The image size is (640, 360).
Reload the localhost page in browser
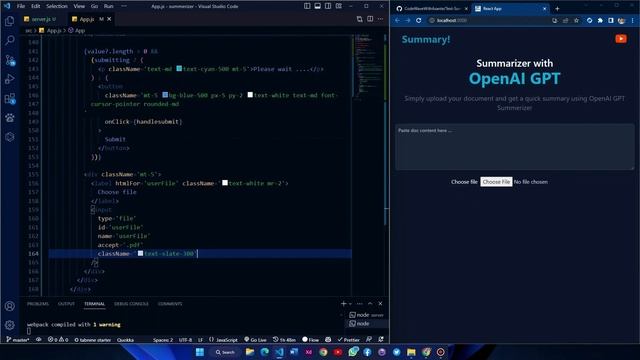click(x=418, y=20)
